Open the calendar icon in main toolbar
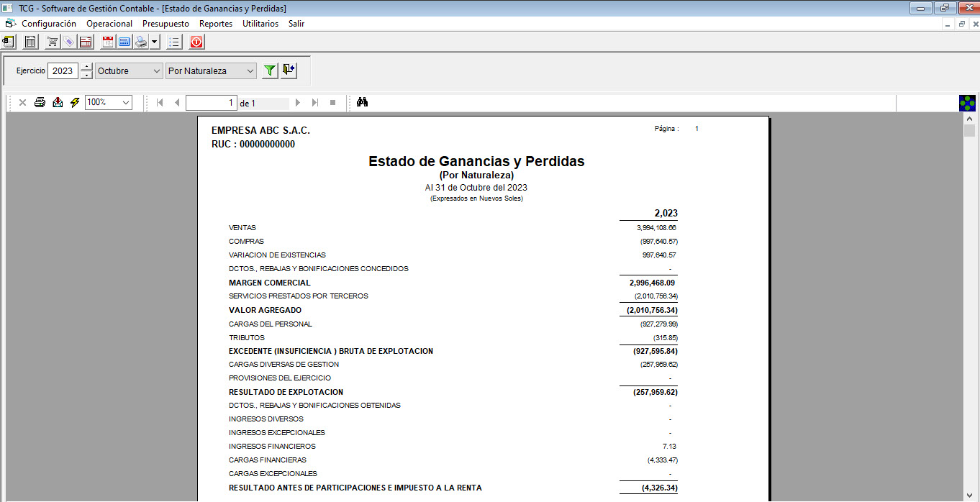 tap(108, 42)
